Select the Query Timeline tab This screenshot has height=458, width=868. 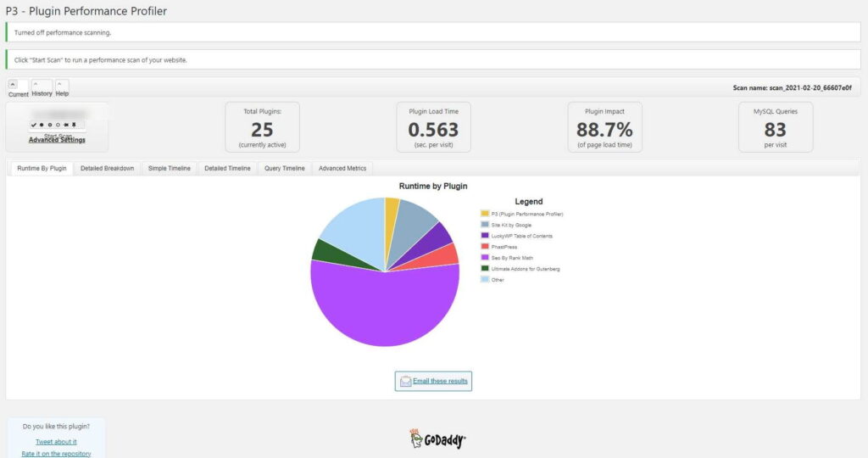coord(285,169)
